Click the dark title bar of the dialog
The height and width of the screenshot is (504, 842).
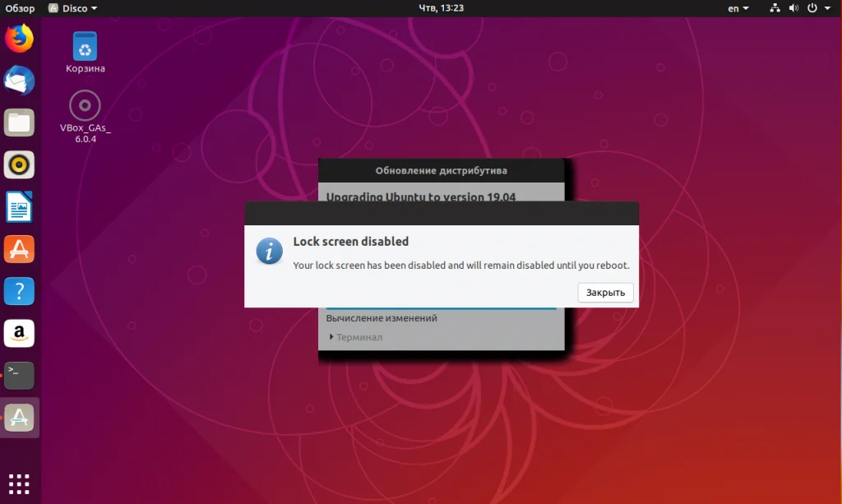(x=442, y=214)
